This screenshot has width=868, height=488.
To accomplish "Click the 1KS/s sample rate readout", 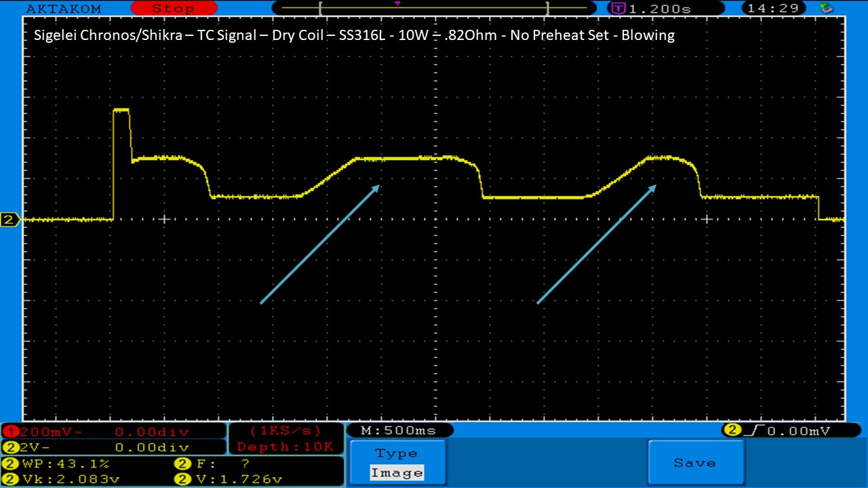I will pos(285,431).
